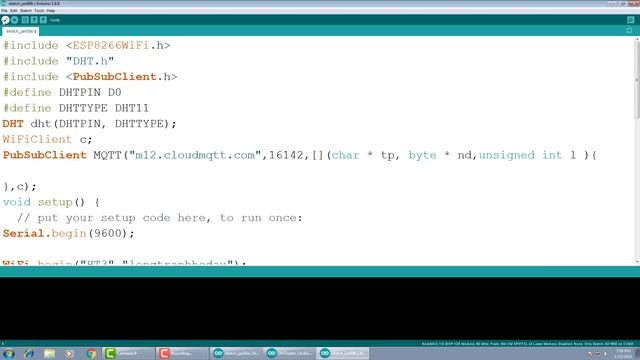The height and width of the screenshot is (360, 640).
Task: Click the network icon in the system tray
Action: tap(598, 354)
